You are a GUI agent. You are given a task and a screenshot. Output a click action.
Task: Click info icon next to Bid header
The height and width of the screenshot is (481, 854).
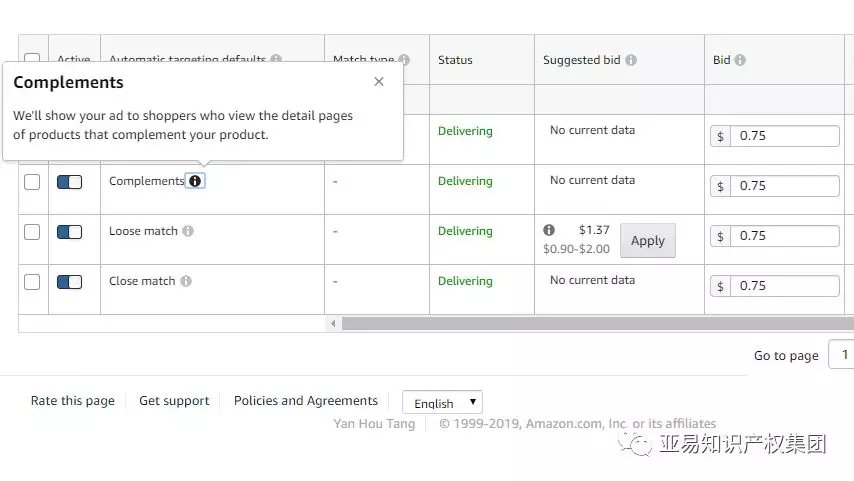(740, 60)
